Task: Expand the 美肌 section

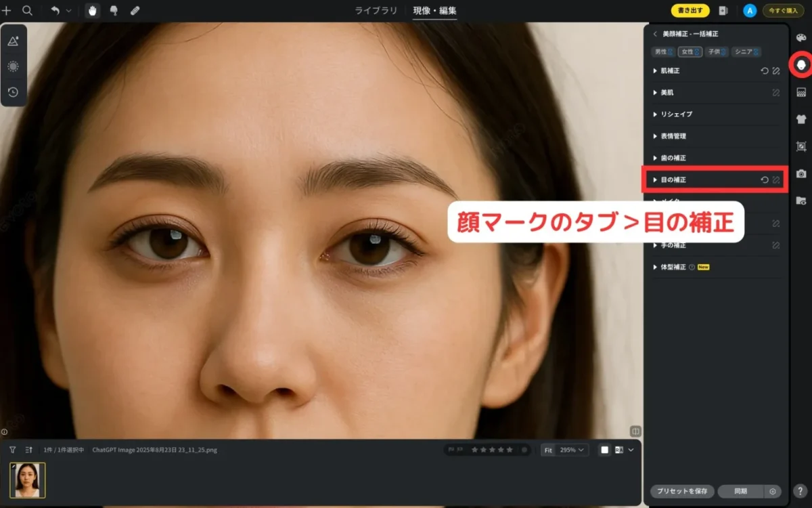Action: (663, 92)
